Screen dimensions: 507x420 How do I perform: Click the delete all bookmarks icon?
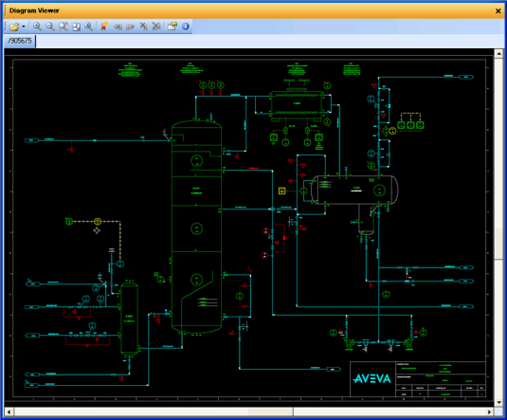(156, 27)
